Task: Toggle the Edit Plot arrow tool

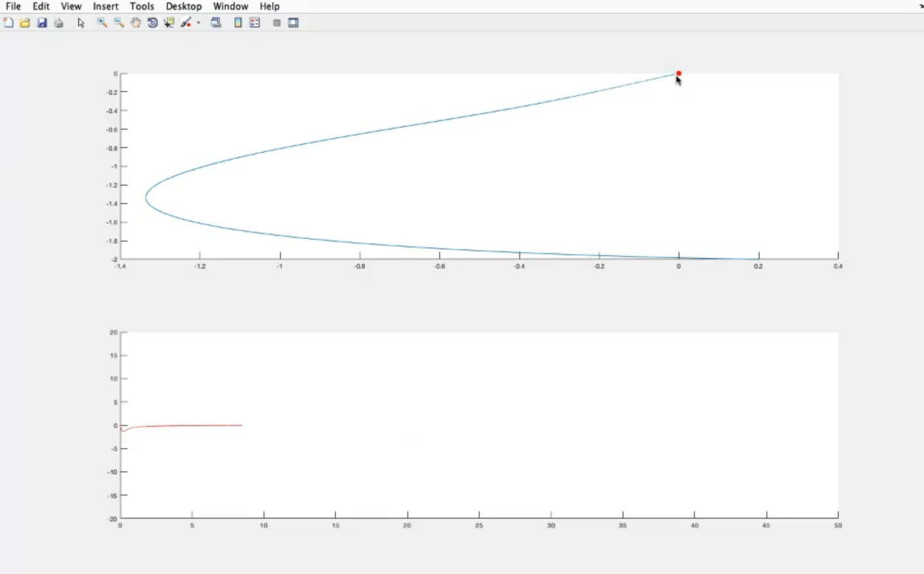Action: pos(81,23)
